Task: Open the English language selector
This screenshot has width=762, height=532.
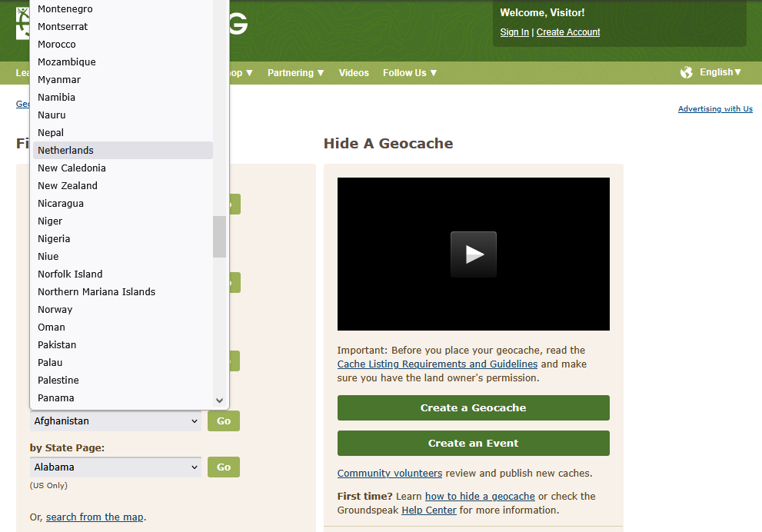Action: tap(720, 72)
